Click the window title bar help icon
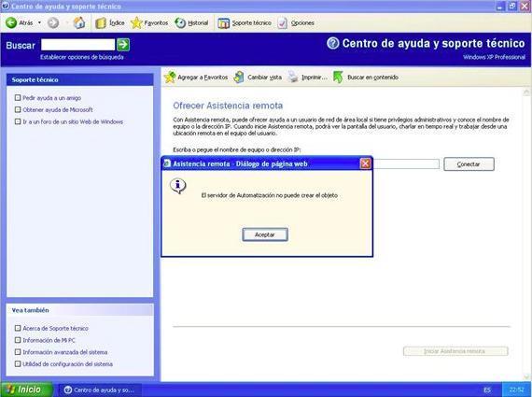The image size is (532, 397). [6, 6]
